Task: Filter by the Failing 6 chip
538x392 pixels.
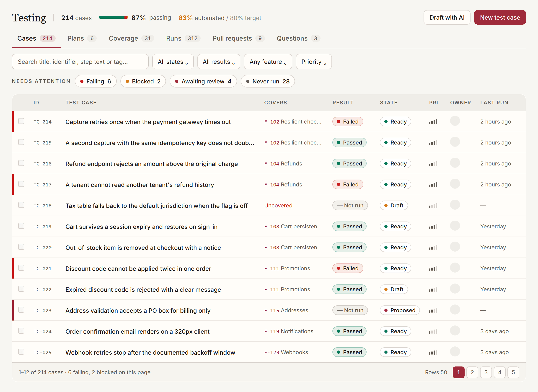Action: (x=96, y=81)
